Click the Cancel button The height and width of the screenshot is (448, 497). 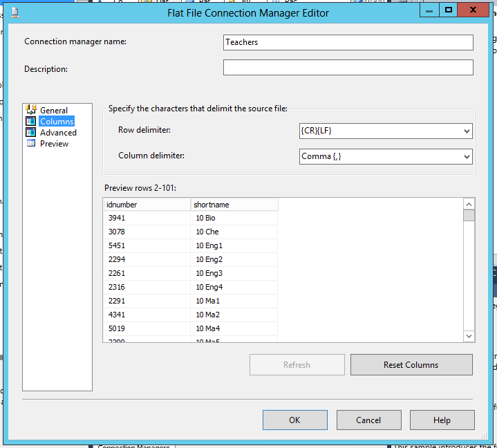[368, 420]
